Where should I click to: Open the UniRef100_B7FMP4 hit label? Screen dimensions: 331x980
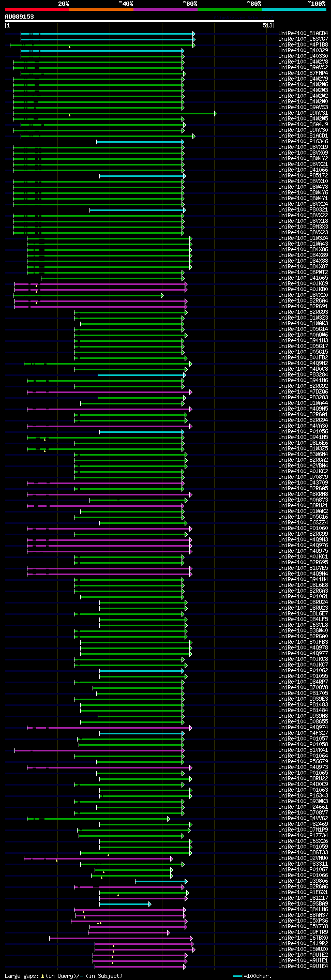coord(303,73)
